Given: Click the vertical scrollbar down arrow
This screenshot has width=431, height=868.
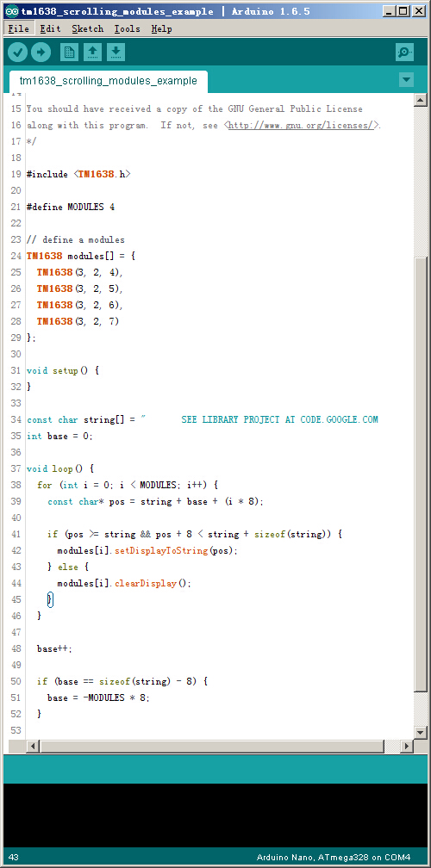Looking at the screenshot, I should pyautogui.click(x=420, y=732).
